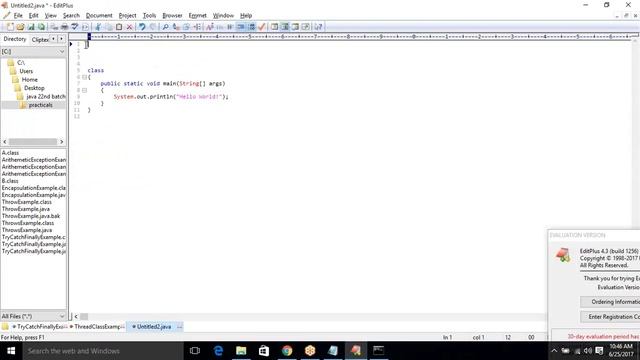Screen dimensions: 640x360
Task: Select ThrowExample.java.bak in file list
Action: 31,216
